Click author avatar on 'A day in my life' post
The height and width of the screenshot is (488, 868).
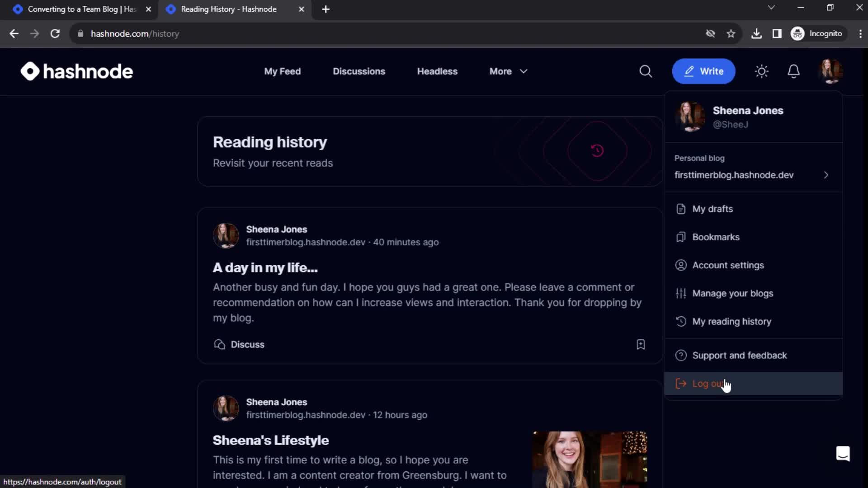point(226,235)
